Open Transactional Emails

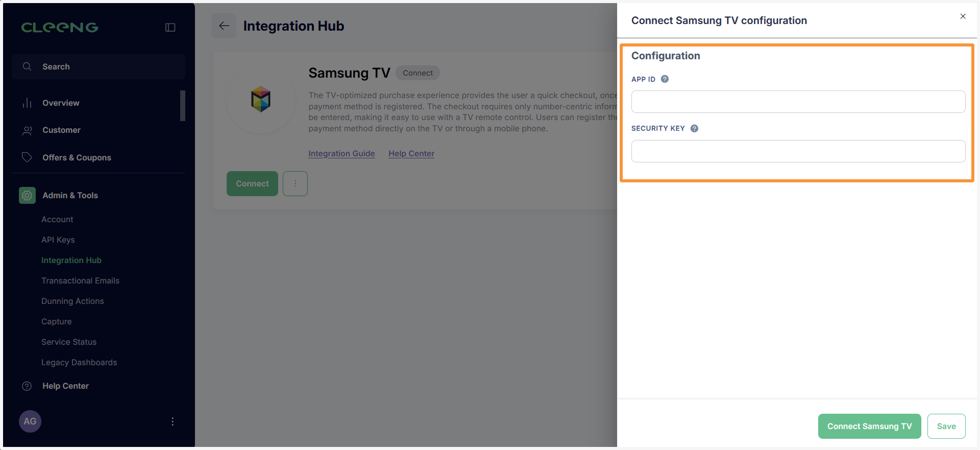click(80, 280)
